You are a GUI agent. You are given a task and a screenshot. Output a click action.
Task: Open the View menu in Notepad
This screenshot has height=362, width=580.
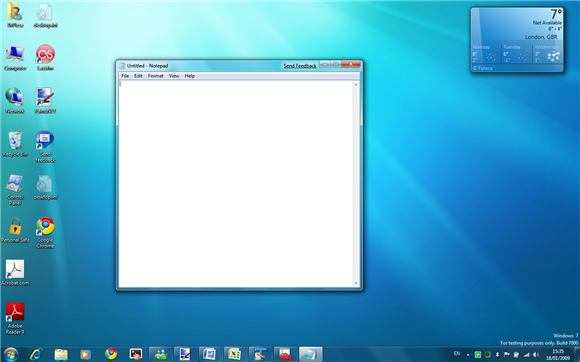(174, 76)
